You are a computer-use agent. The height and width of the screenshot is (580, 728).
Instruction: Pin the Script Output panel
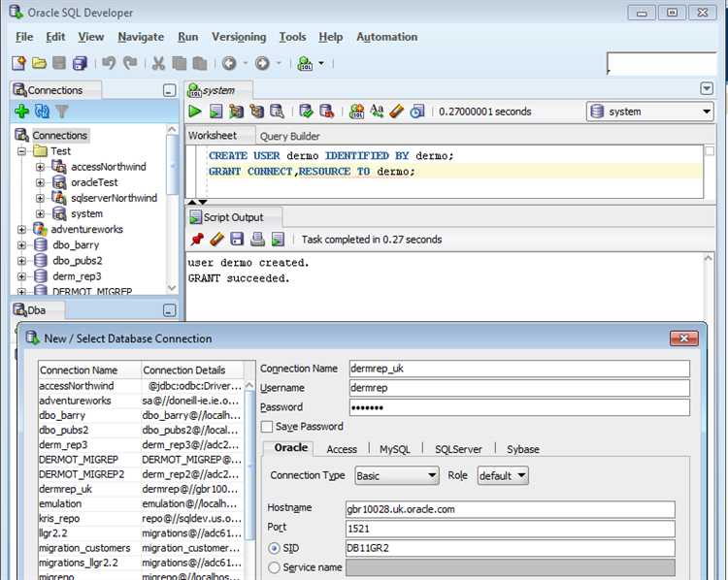(197, 239)
